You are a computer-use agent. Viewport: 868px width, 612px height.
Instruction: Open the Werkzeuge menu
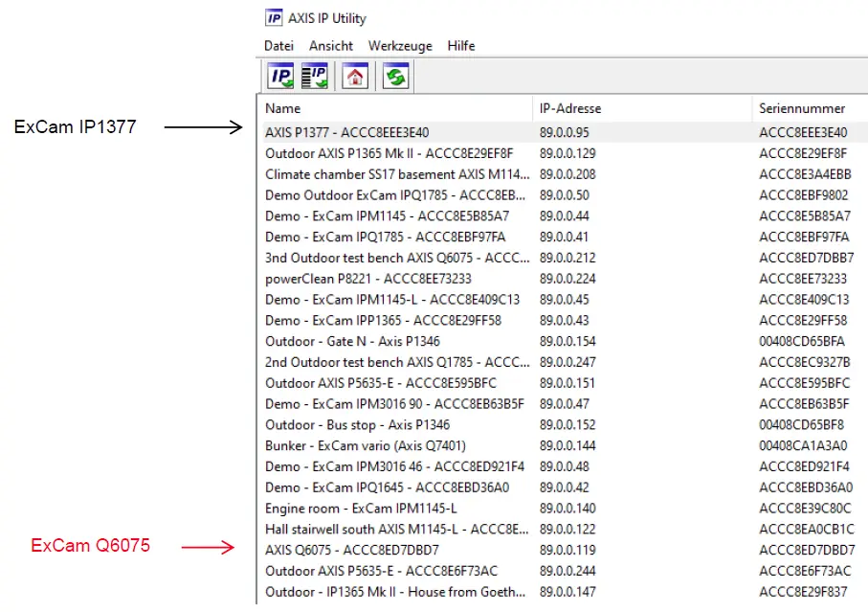400,46
